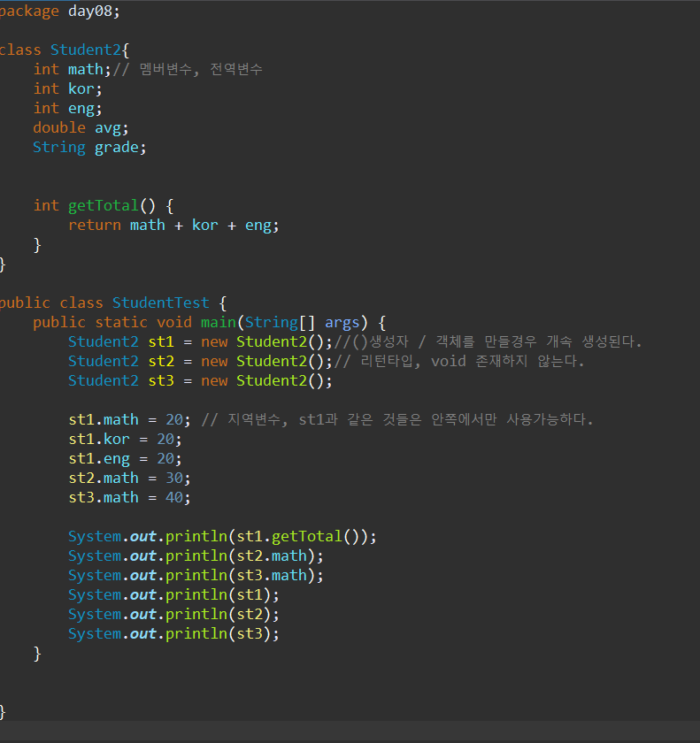
Task: Click the 'return math + kor + eng;' statement
Action: (173, 225)
